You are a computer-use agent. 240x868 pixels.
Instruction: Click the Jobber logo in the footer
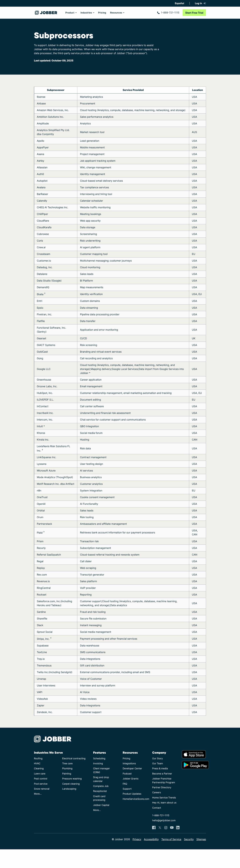(53, 739)
